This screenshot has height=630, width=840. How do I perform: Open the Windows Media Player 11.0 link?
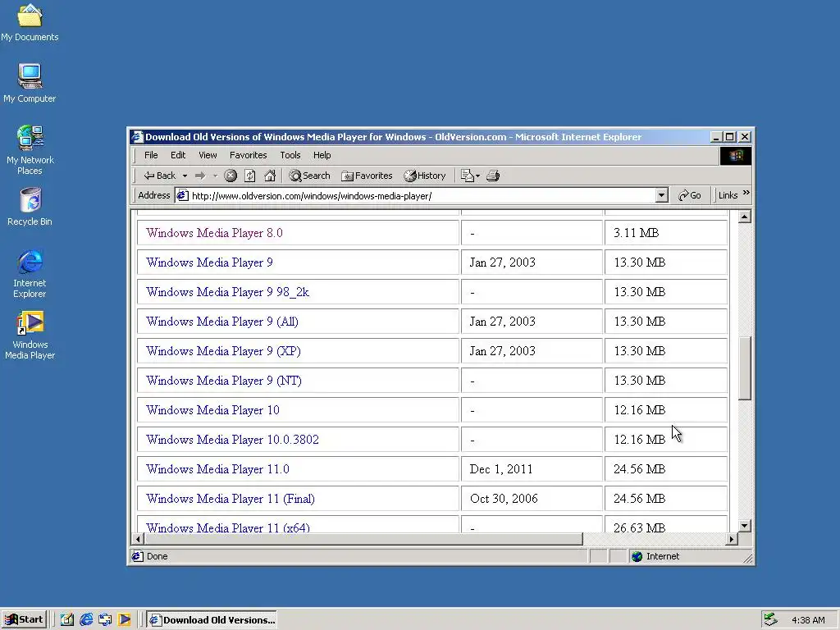point(217,469)
